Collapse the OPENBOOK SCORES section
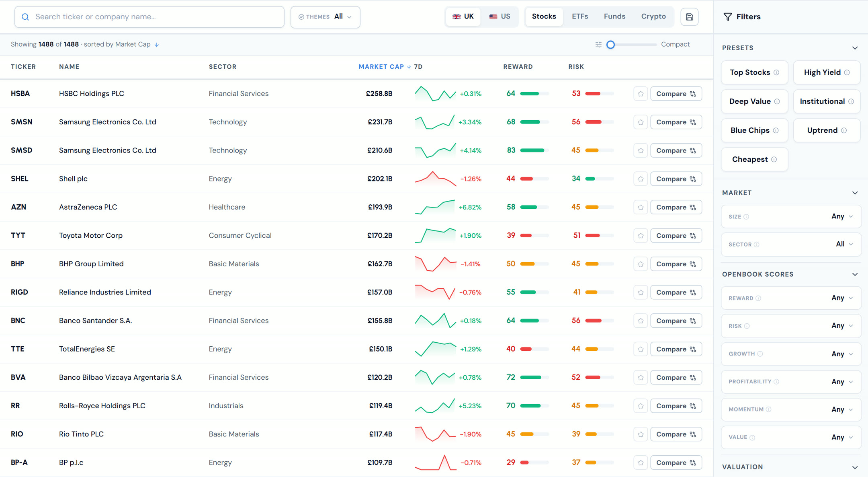This screenshot has width=868, height=477. coord(855,274)
